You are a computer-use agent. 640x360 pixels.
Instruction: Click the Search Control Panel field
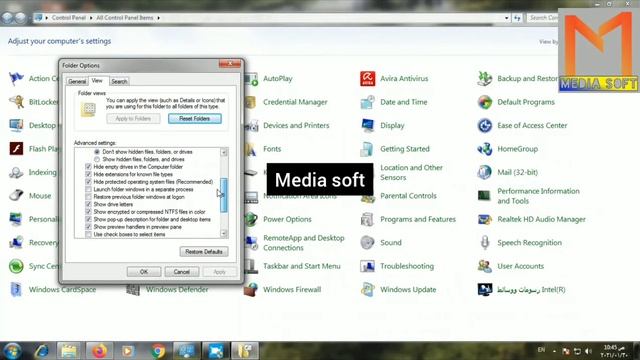(543, 18)
